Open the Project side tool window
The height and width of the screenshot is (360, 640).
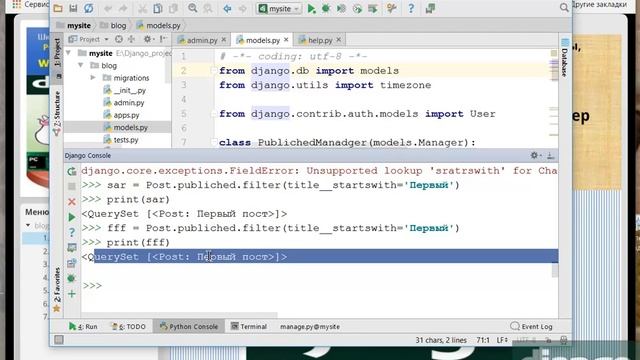[57, 52]
